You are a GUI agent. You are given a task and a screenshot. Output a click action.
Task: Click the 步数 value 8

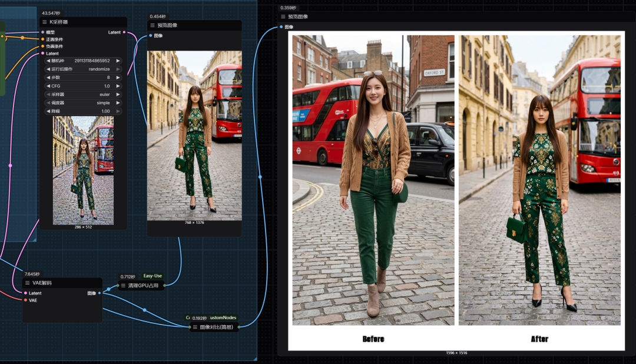pos(108,78)
